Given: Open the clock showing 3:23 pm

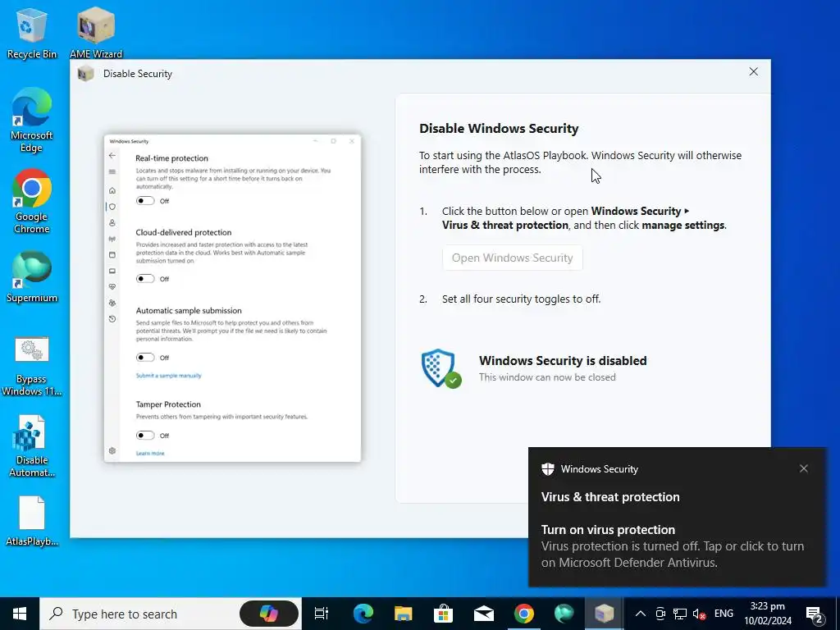Looking at the screenshot, I should point(768,614).
